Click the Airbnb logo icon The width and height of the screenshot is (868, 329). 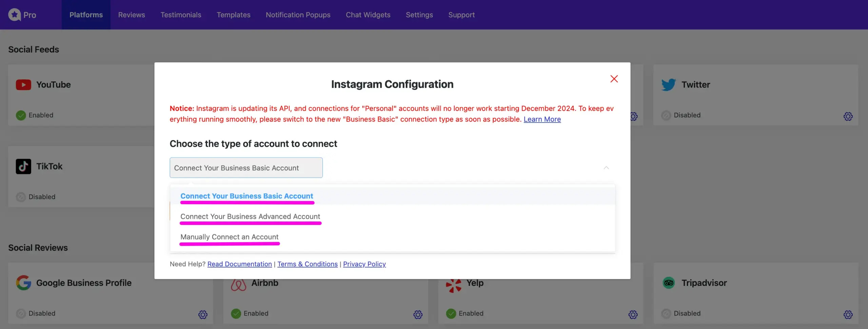pyautogui.click(x=238, y=284)
